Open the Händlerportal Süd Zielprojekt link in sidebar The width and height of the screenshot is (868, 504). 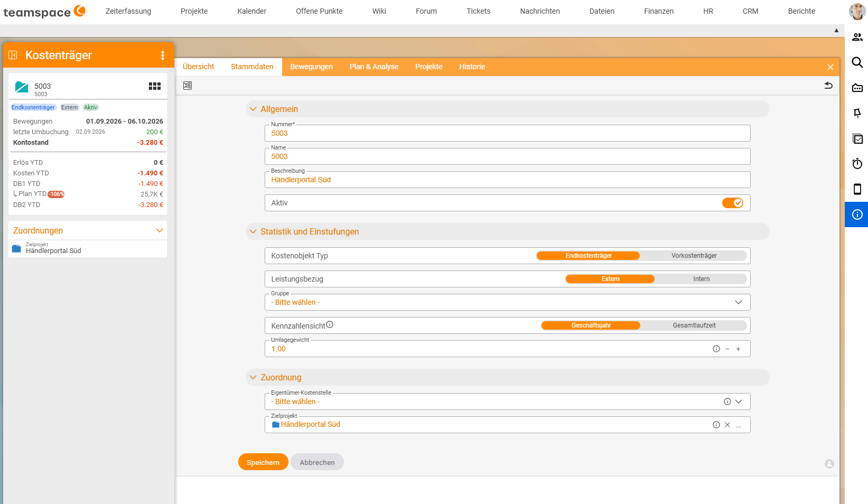tap(53, 251)
